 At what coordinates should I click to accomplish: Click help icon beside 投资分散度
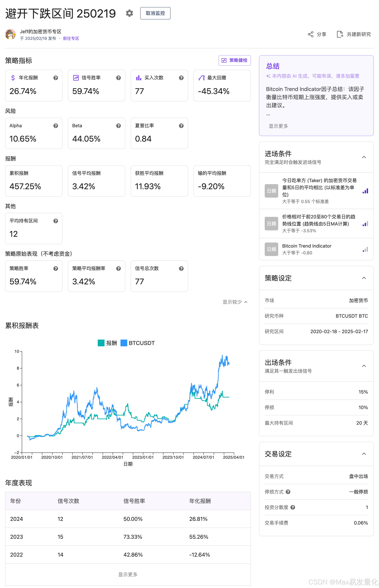[x=293, y=507]
